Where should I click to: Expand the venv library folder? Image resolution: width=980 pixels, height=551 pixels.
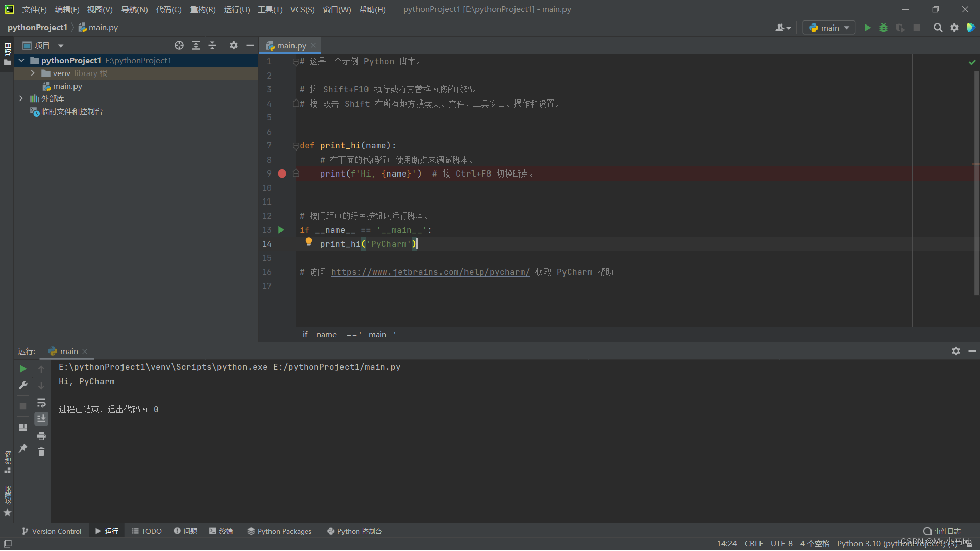(x=32, y=73)
